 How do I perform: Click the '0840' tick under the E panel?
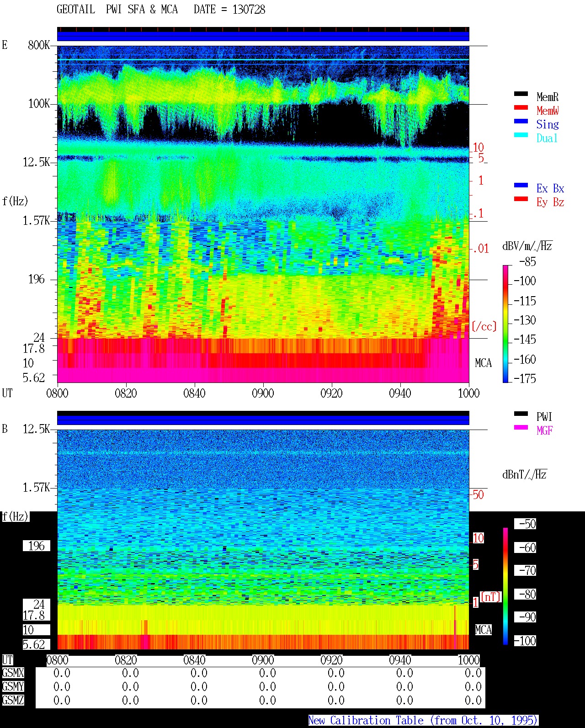point(194,393)
